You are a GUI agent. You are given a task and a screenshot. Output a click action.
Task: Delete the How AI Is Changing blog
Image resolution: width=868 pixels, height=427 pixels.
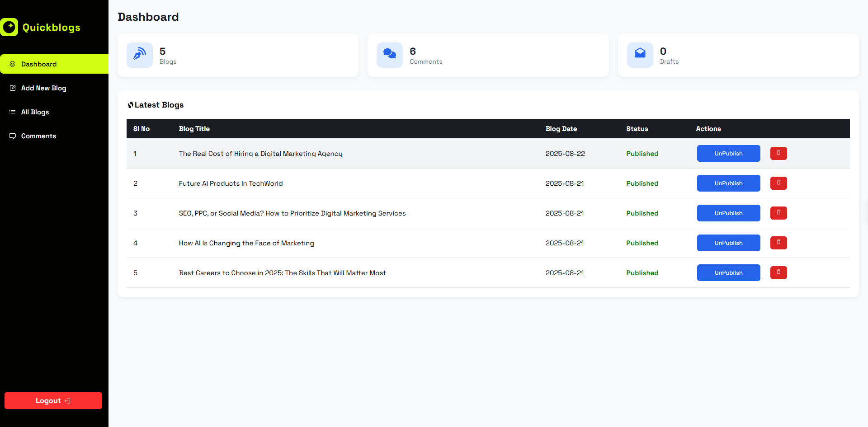[778, 243]
